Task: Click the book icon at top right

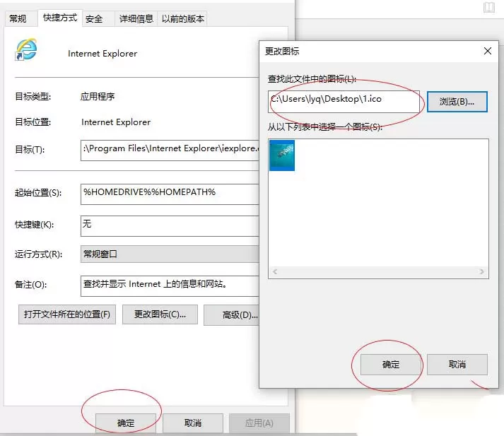Action: (489, 8)
